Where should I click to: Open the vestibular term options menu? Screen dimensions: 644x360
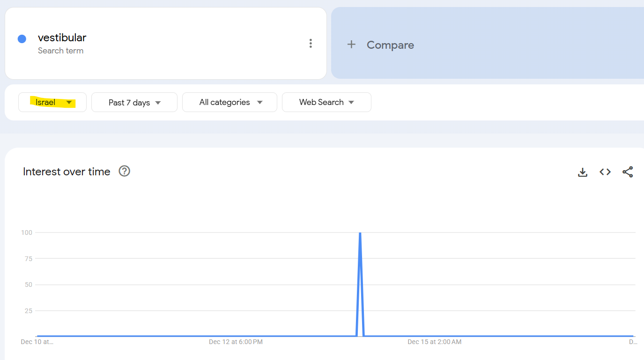[311, 44]
